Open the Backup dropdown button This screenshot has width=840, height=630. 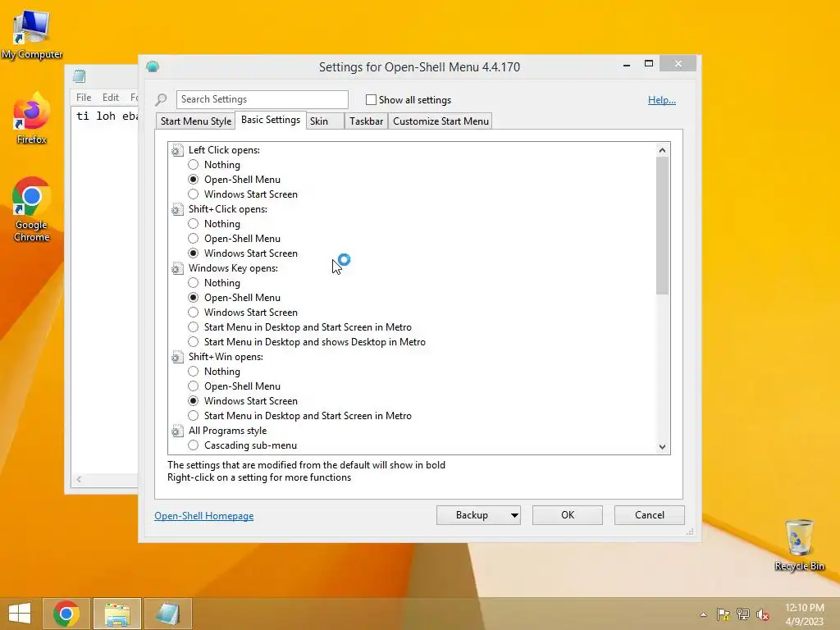[478, 515]
